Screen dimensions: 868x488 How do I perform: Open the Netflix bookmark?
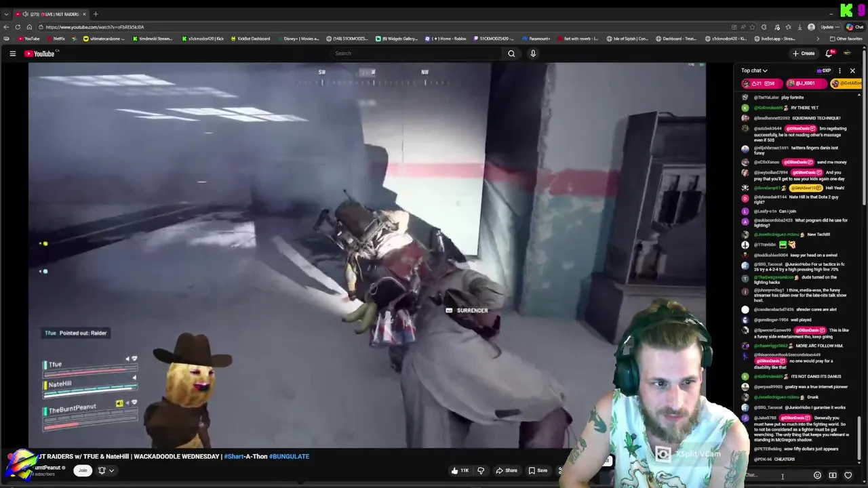click(x=55, y=39)
